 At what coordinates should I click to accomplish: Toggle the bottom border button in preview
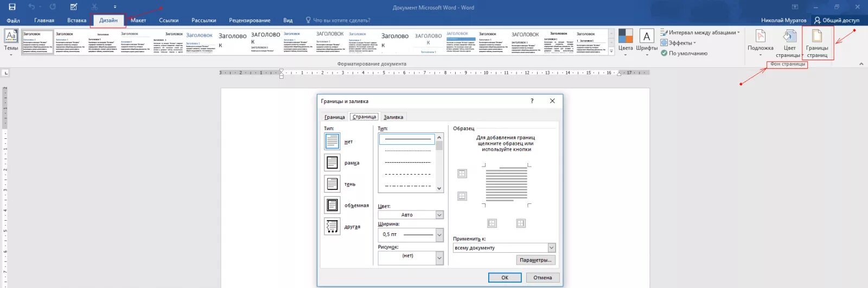462,196
